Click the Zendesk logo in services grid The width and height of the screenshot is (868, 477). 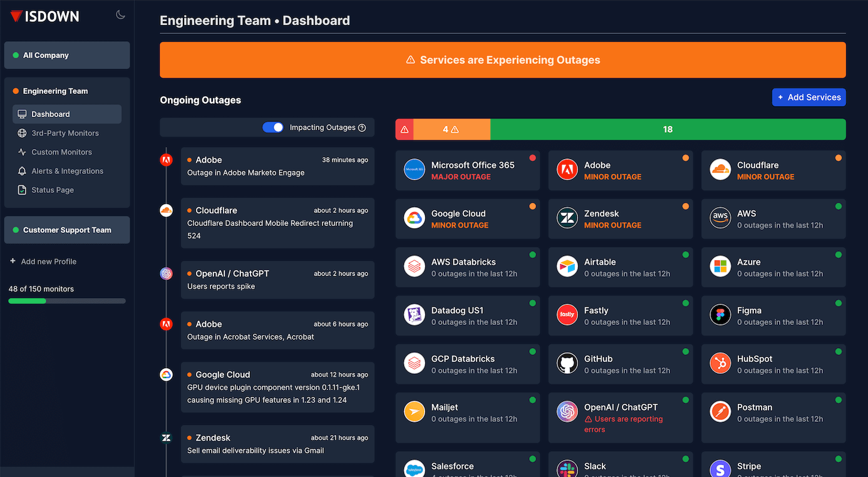(567, 218)
